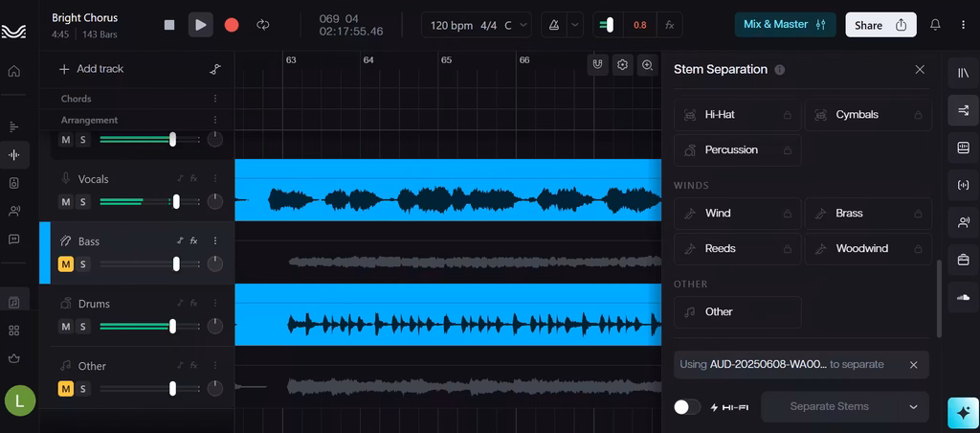Open the crown premium icon
Screen dimensions: 980x433
[13, 358]
